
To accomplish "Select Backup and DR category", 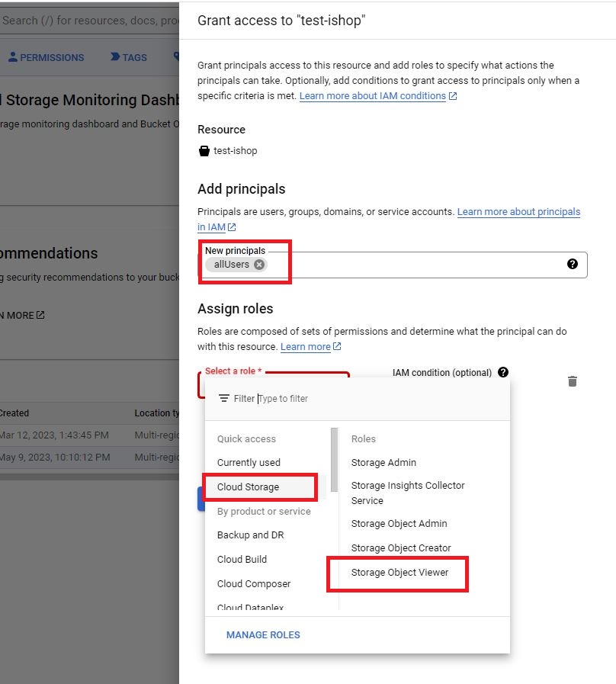I will click(250, 535).
